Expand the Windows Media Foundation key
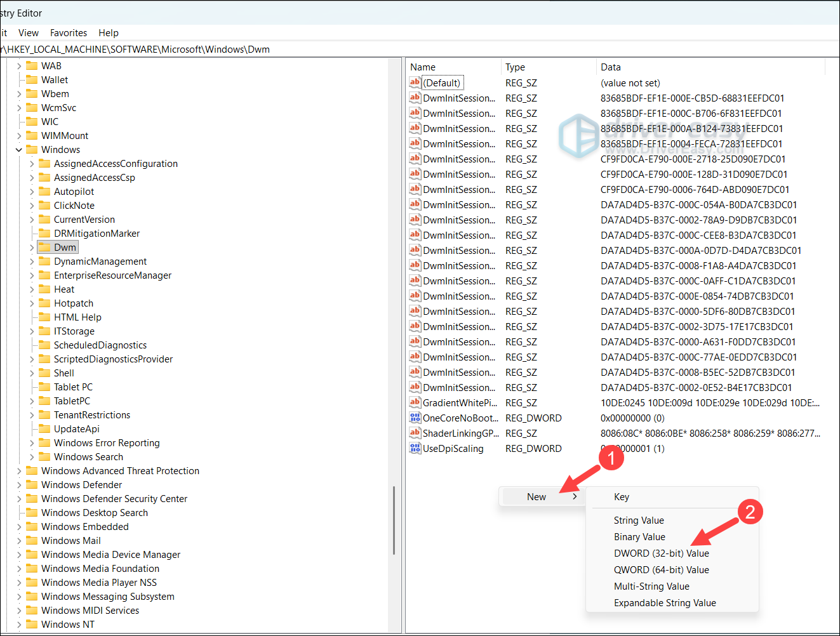The height and width of the screenshot is (636, 840). (x=19, y=569)
